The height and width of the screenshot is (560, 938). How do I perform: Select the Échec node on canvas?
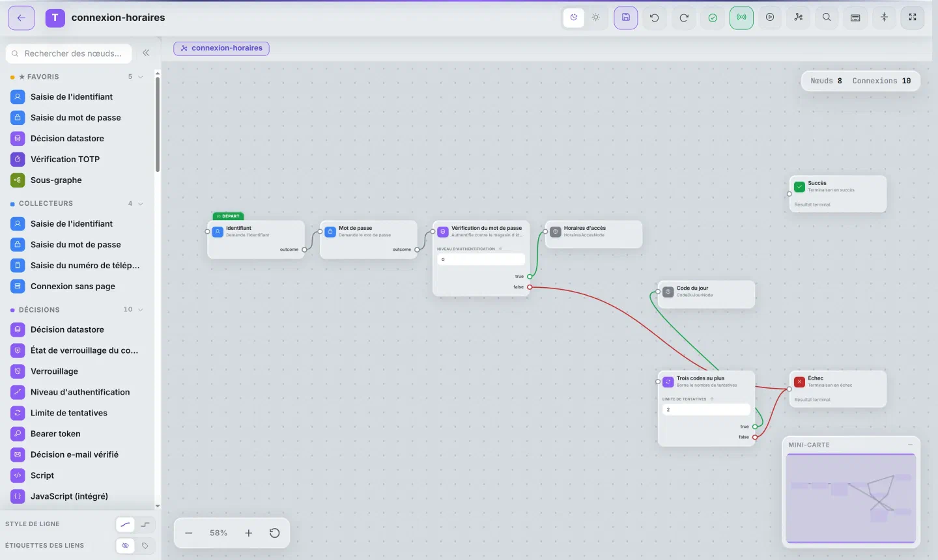pos(838,389)
